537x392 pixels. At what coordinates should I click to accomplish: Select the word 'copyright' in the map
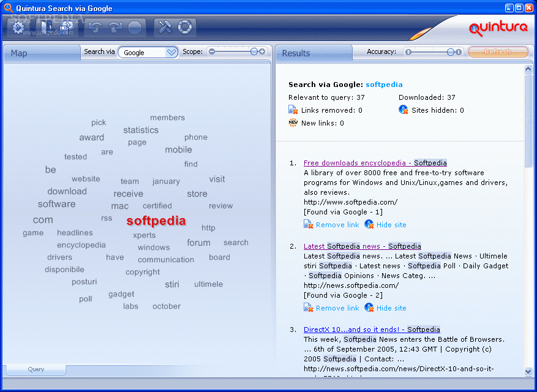coord(143,272)
